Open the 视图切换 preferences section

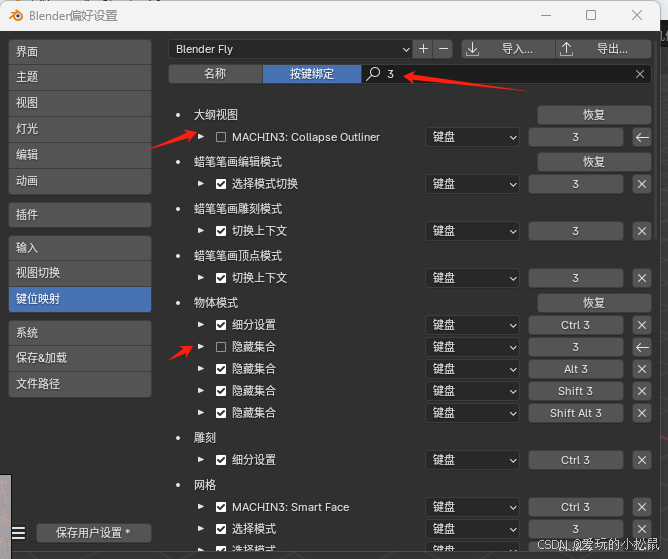click(80, 273)
